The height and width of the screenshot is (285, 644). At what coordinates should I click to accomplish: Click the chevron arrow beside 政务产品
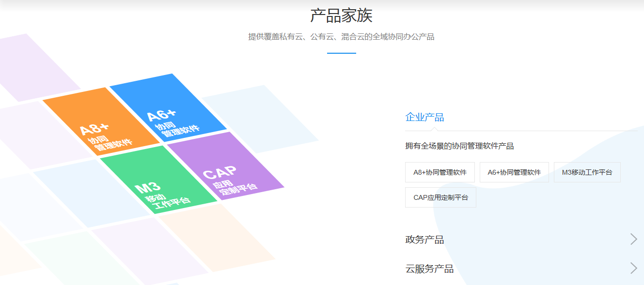(633, 239)
